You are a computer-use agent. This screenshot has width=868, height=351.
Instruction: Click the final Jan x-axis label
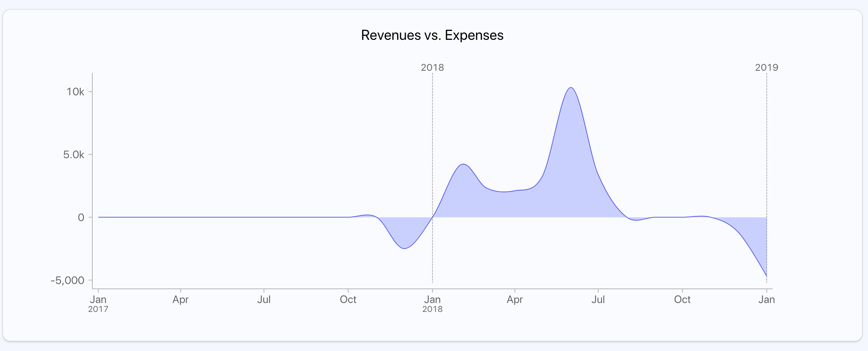[767, 299]
